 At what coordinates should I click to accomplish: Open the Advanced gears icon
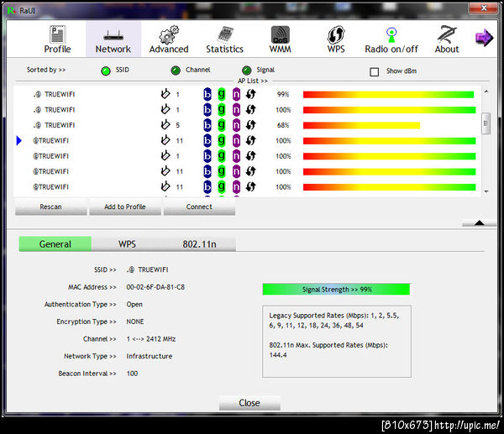[x=169, y=34]
